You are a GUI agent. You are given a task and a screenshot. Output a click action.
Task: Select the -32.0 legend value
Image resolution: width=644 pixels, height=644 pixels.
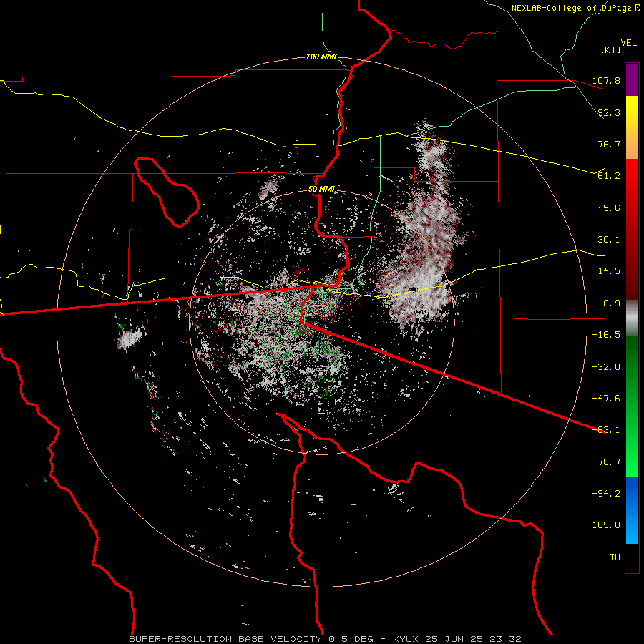606,367
